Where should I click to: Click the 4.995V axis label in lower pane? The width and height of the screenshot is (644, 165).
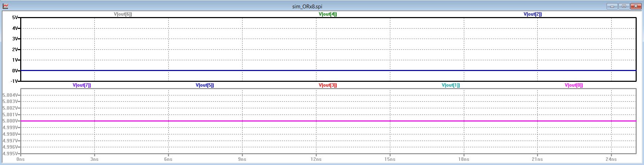coord(10,154)
